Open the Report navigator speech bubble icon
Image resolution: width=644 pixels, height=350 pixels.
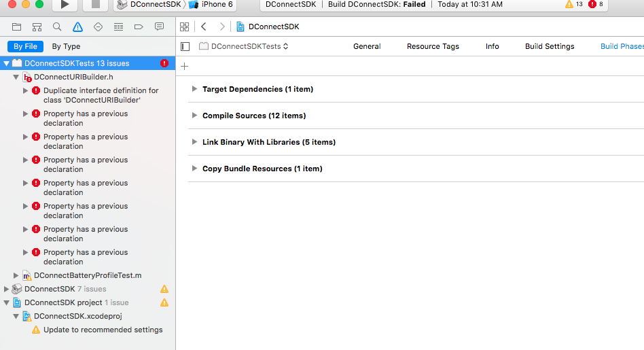pos(159,27)
